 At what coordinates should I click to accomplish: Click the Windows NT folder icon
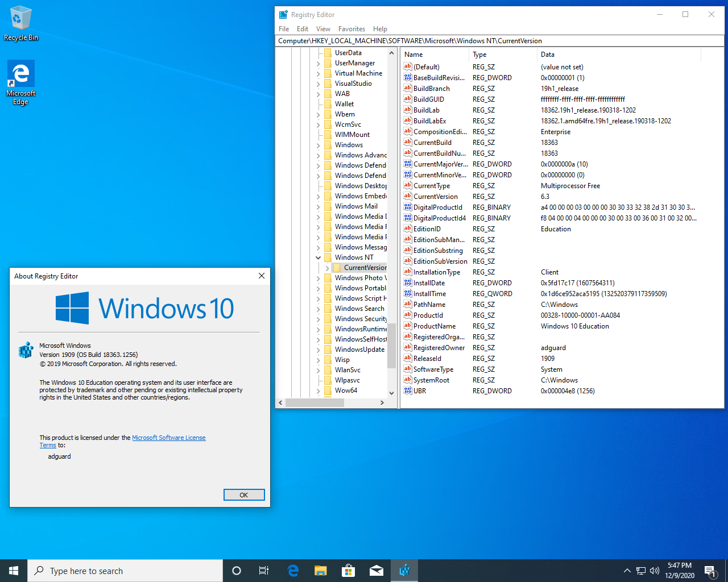(x=328, y=257)
